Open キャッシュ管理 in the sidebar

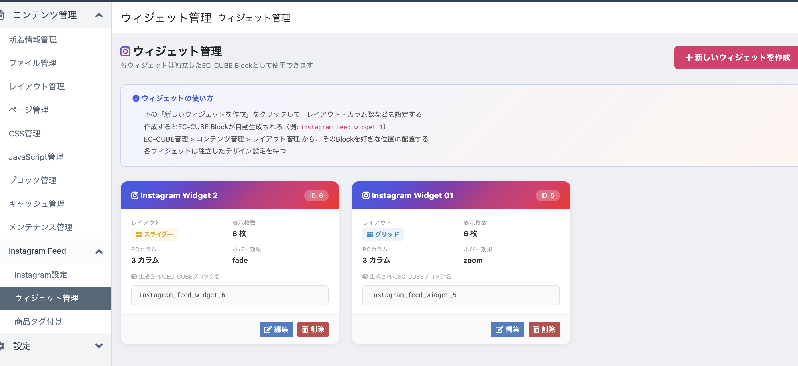point(37,204)
